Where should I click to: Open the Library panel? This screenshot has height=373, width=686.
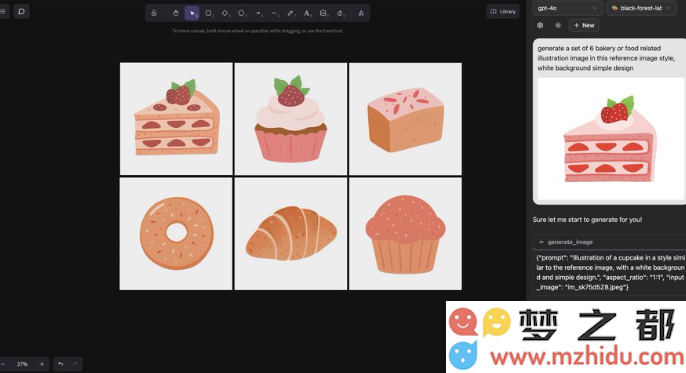coord(503,11)
